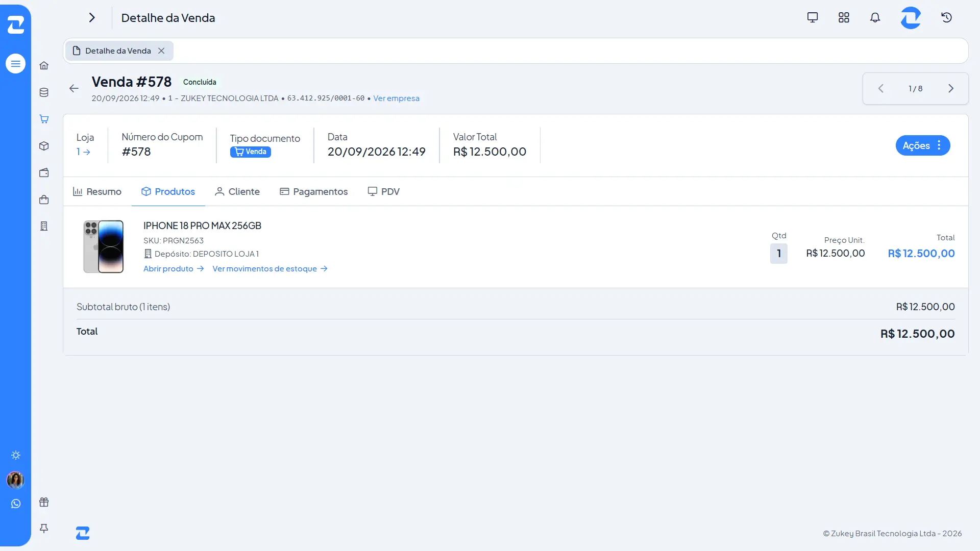Go to next sale in pager
The width and height of the screenshot is (980, 551).
click(951, 88)
